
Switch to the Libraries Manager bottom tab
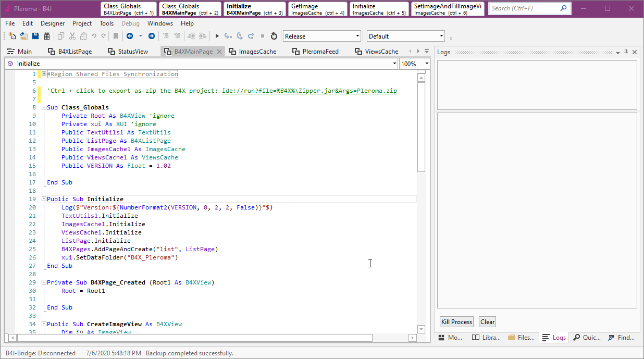click(x=487, y=338)
